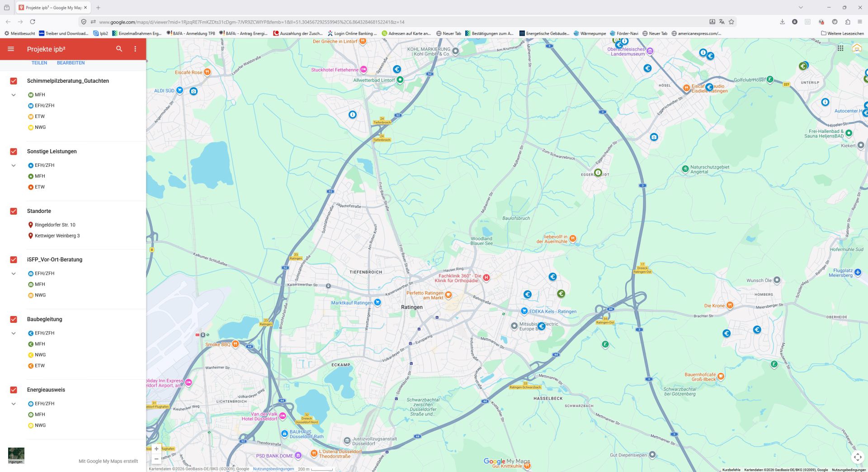Uncheck the Sonstige Leistungen layer
Screen dimensions: 868x472
click(x=14, y=151)
